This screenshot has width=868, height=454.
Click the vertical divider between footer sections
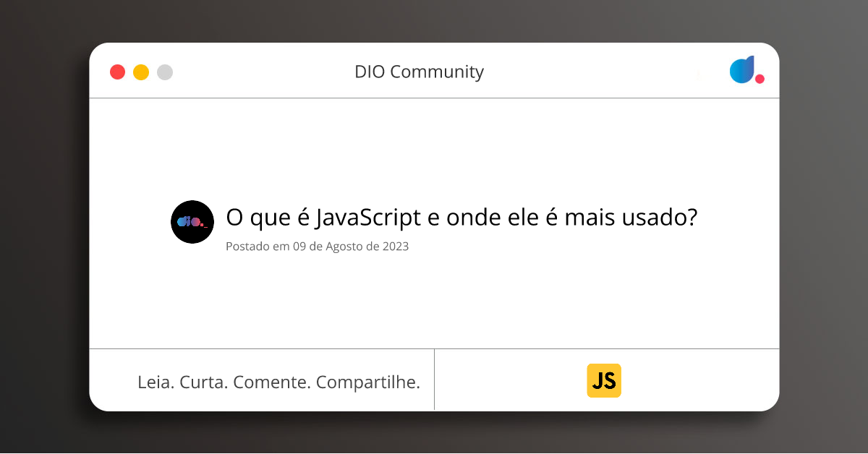point(434,380)
